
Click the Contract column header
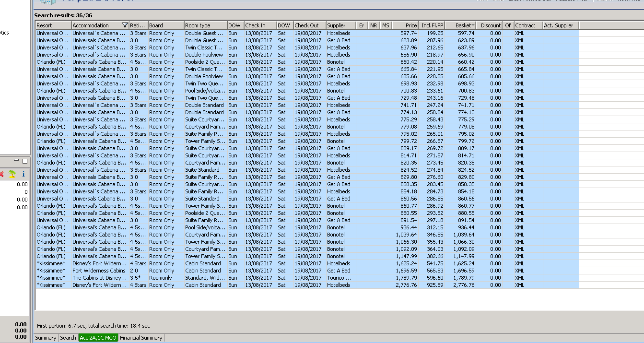click(x=528, y=25)
